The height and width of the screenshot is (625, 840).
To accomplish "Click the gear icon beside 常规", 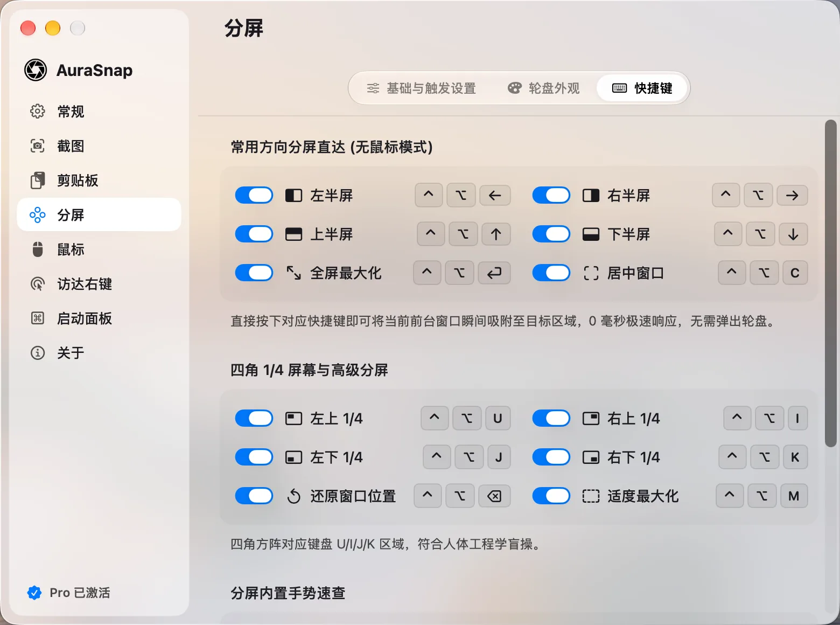I will coord(38,112).
